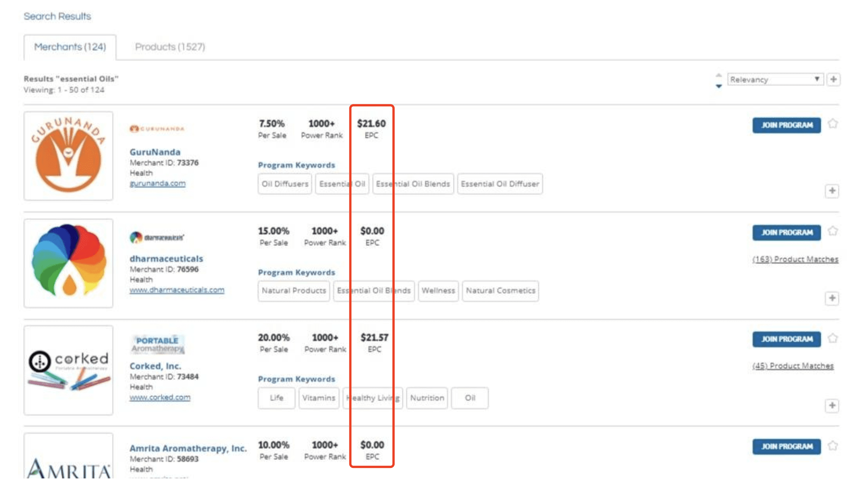Click the Portable Aromatherapy banner image
The image size is (868, 487).
click(x=158, y=344)
